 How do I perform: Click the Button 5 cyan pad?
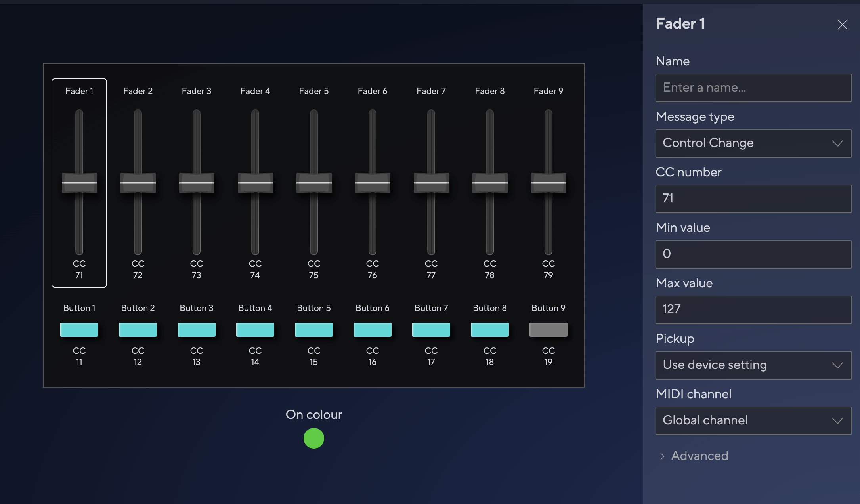314,330
